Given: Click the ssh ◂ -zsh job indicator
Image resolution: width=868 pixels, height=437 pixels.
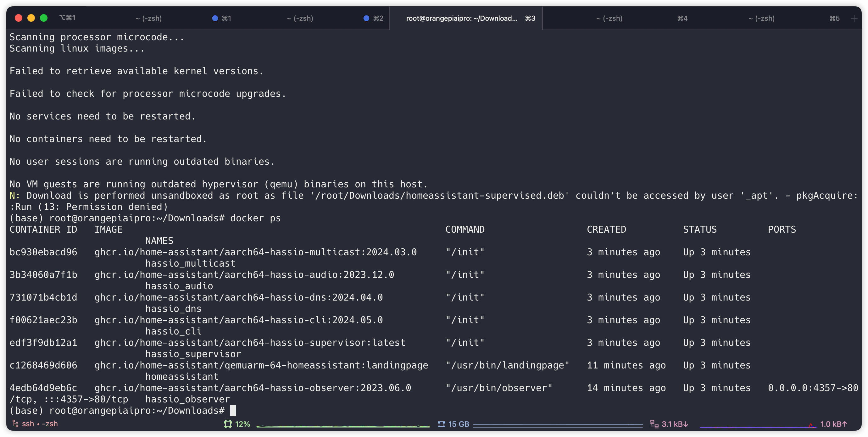Looking at the screenshot, I should (x=40, y=423).
